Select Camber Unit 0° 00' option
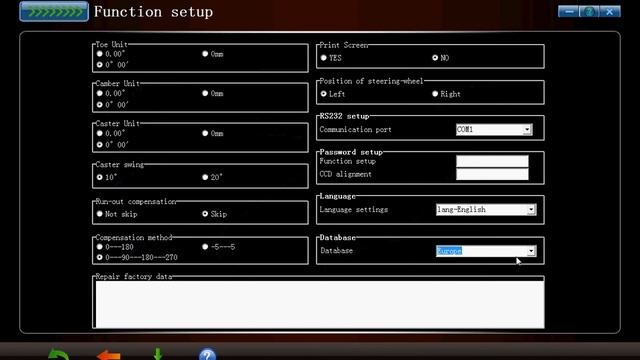 [x=100, y=105]
